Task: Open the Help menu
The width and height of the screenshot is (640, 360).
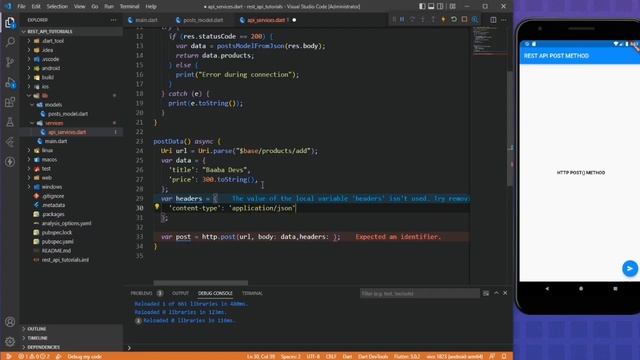Action: click(151, 7)
